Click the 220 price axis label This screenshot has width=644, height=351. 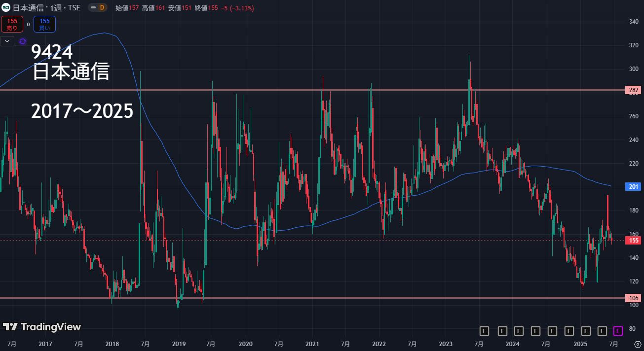pyautogui.click(x=635, y=164)
